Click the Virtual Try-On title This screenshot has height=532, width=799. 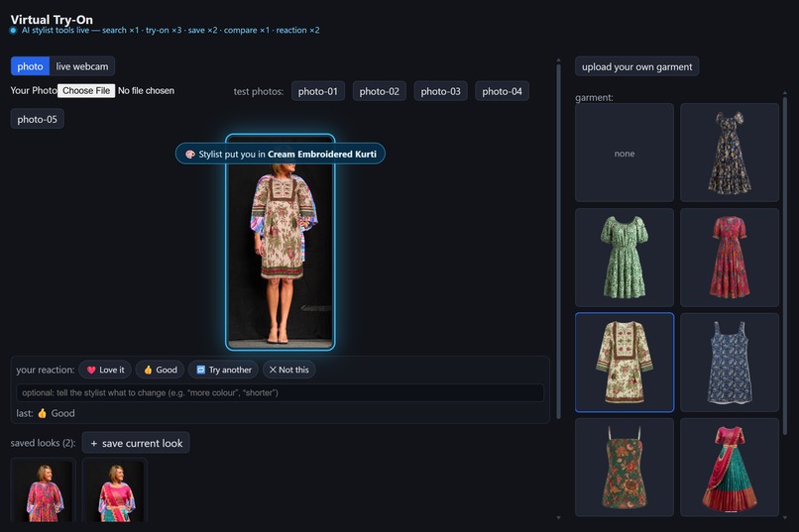(x=52, y=20)
